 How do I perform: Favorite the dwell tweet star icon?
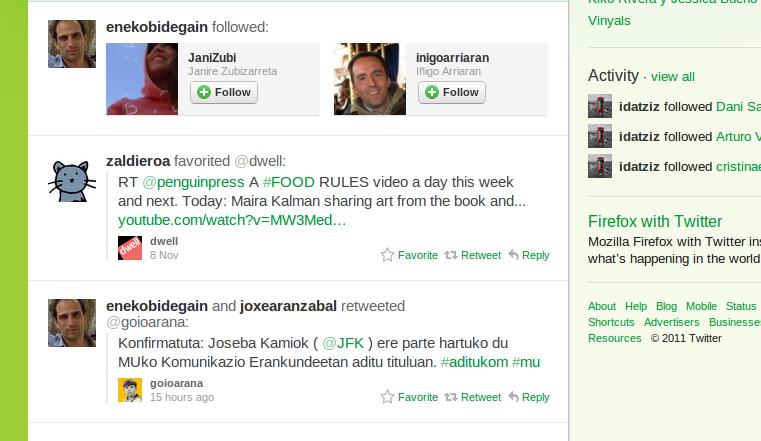(x=388, y=255)
